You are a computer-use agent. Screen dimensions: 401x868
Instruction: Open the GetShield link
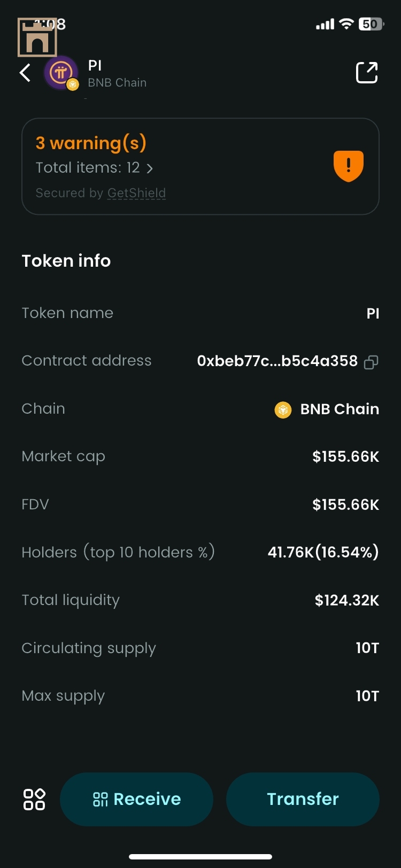coord(136,193)
